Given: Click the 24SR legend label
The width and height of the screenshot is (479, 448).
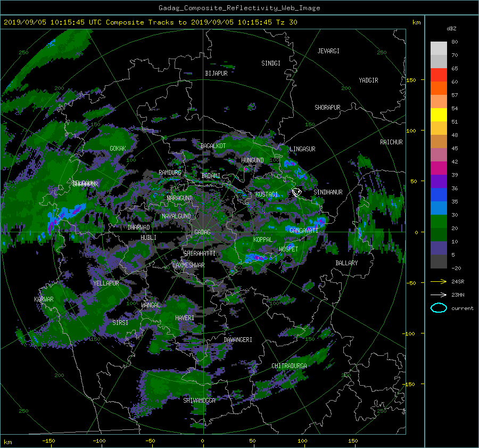Looking at the screenshot, I should pyautogui.click(x=458, y=282).
